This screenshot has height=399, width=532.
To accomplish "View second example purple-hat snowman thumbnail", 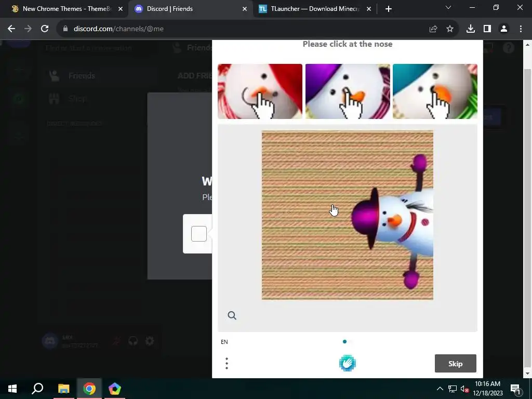I will [x=348, y=91].
